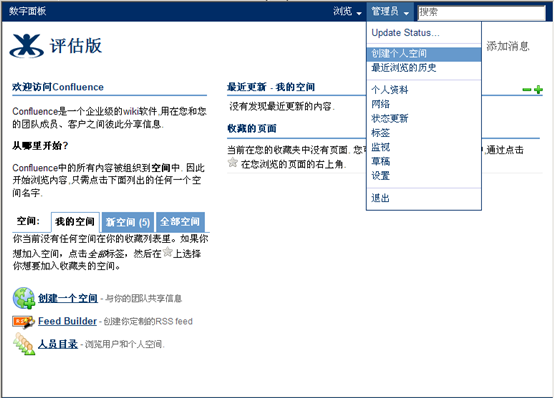This screenshot has width=554, height=398.
Task: Choose 创建个人空间 from menu
Action: click(424, 54)
